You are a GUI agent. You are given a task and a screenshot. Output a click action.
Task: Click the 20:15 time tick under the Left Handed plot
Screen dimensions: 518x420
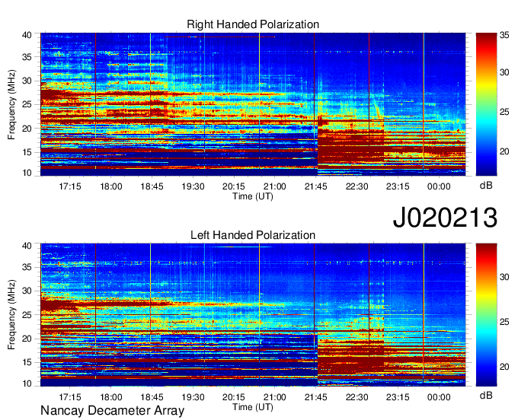click(x=234, y=397)
